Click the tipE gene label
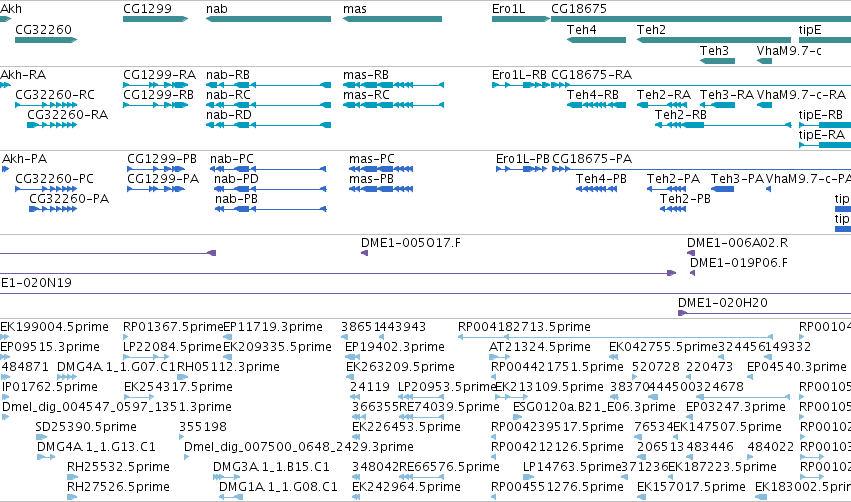The height and width of the screenshot is (502, 851). 809,30
